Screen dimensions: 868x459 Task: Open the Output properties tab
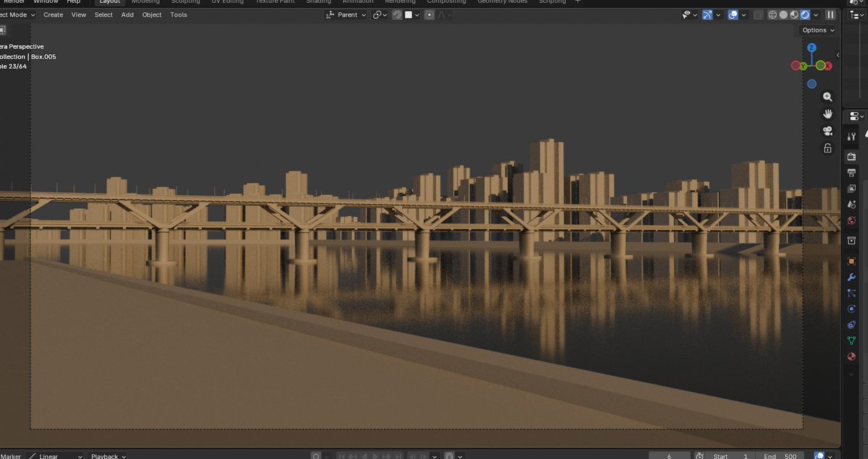click(x=851, y=173)
